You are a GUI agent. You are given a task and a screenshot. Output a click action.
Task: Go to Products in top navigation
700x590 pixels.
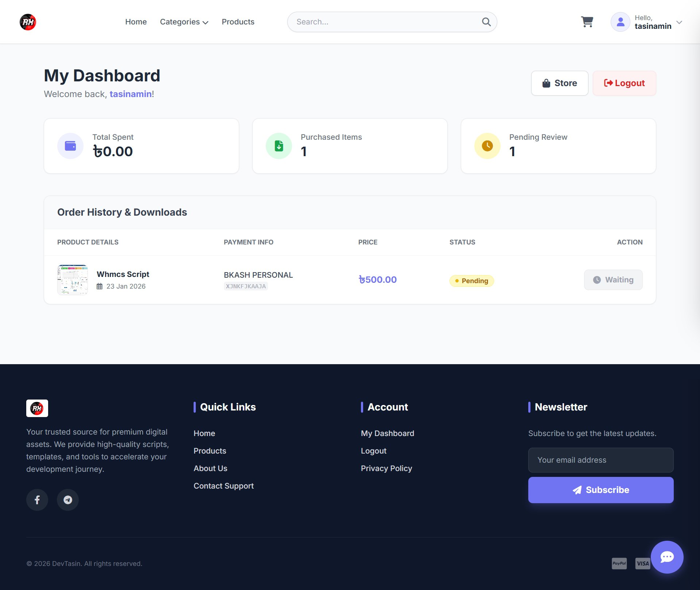(x=238, y=22)
